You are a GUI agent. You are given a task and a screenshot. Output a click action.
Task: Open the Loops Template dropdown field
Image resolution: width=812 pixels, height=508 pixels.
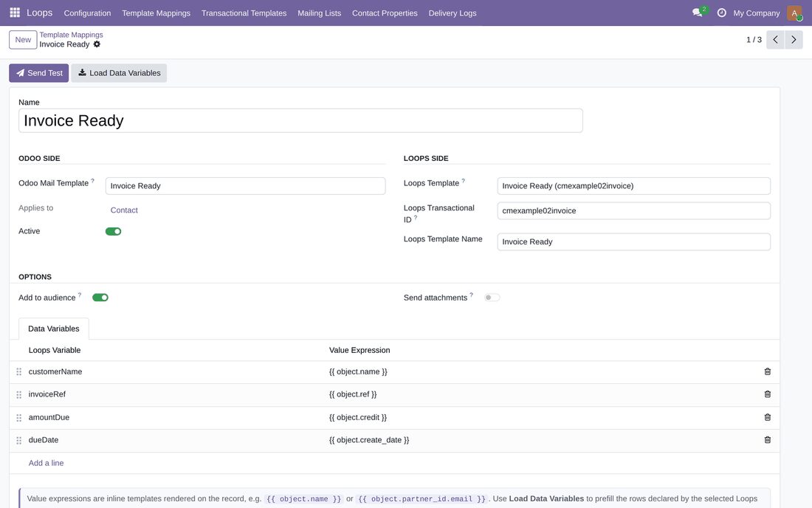tap(634, 186)
